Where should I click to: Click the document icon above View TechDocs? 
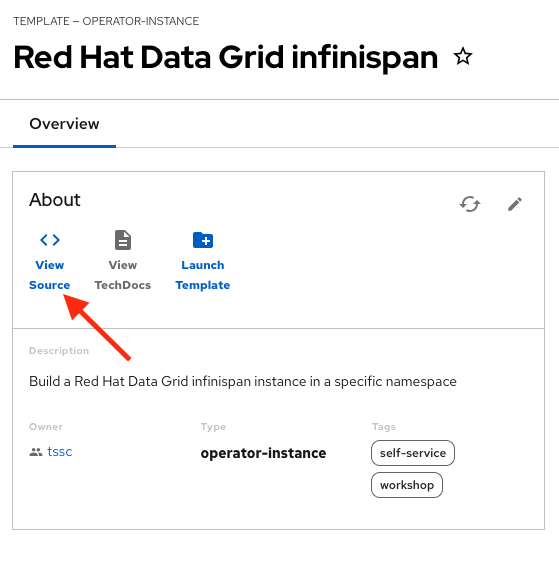click(123, 240)
